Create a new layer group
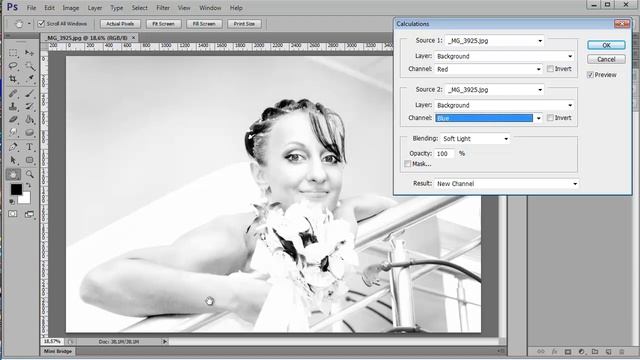 click(x=595, y=351)
